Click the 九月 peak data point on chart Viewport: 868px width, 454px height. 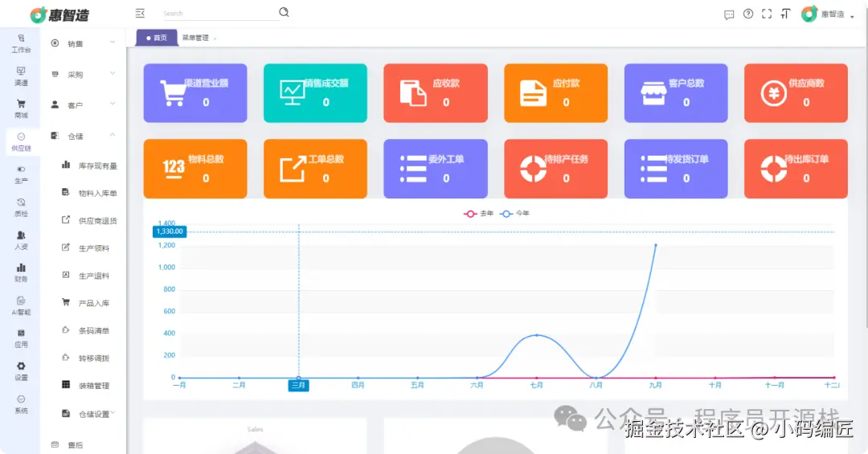click(656, 245)
